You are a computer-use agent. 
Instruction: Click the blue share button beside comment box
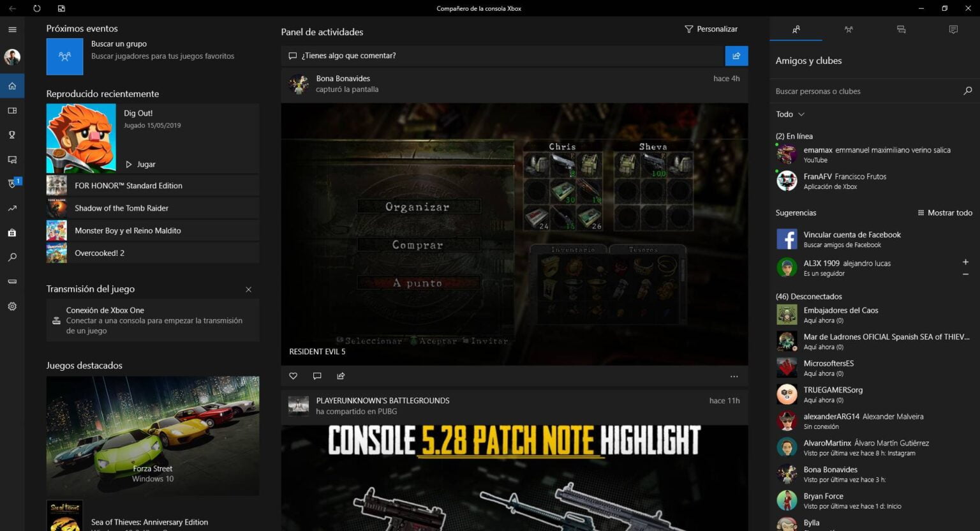pos(736,56)
